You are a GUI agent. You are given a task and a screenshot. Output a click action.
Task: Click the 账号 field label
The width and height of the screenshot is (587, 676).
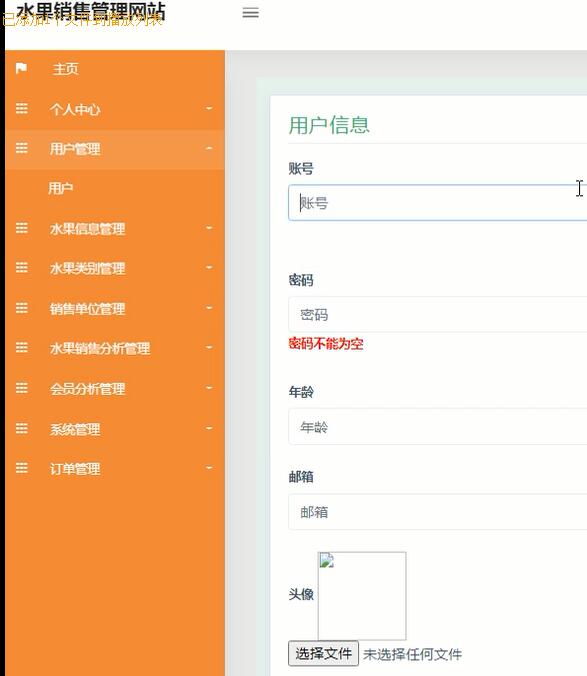click(x=301, y=169)
